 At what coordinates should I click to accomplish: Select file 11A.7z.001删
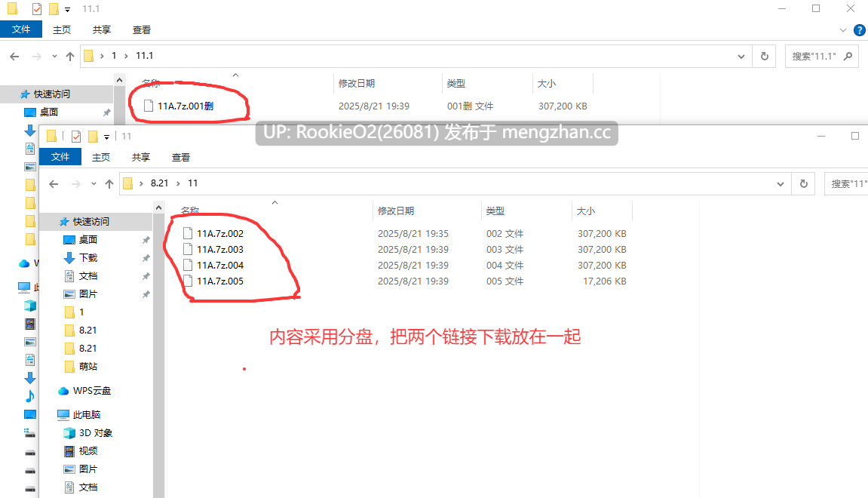tap(186, 106)
